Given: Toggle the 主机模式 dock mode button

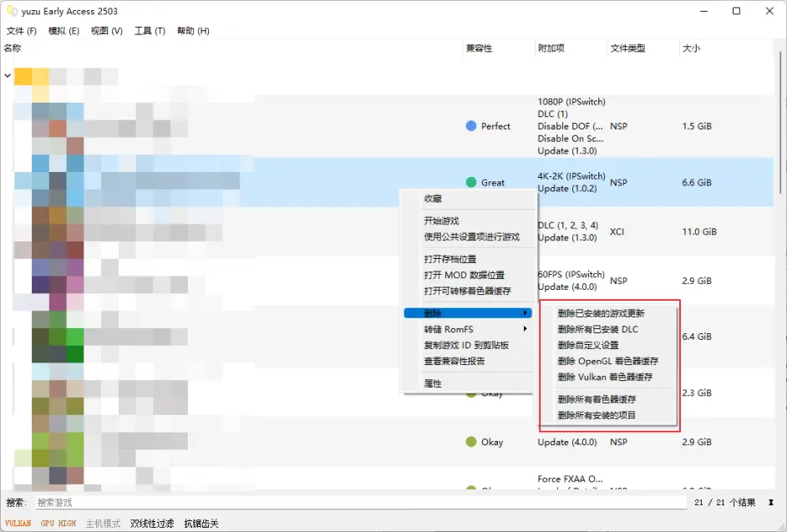Looking at the screenshot, I should coord(103,524).
